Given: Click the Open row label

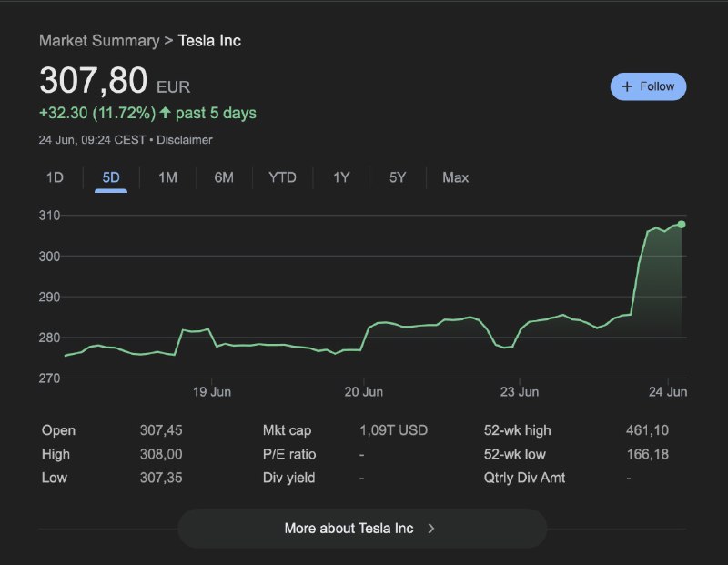Looking at the screenshot, I should point(58,430).
